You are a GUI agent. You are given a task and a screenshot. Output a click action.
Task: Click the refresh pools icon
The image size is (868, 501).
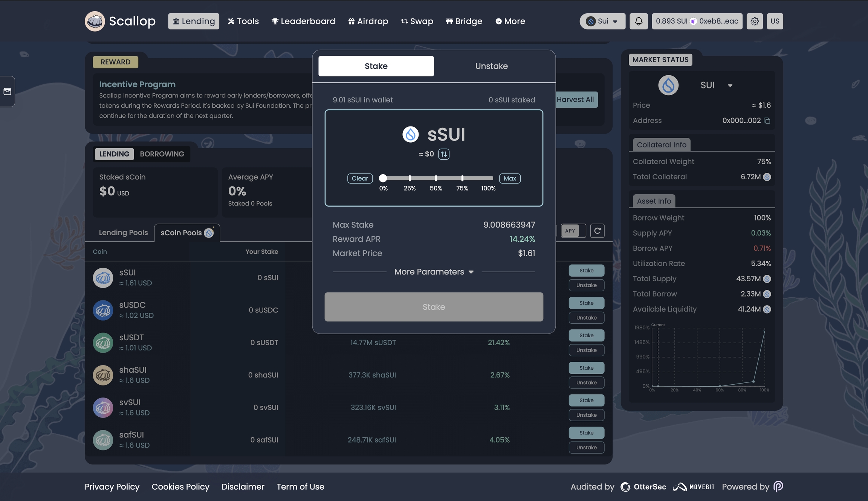tap(597, 231)
